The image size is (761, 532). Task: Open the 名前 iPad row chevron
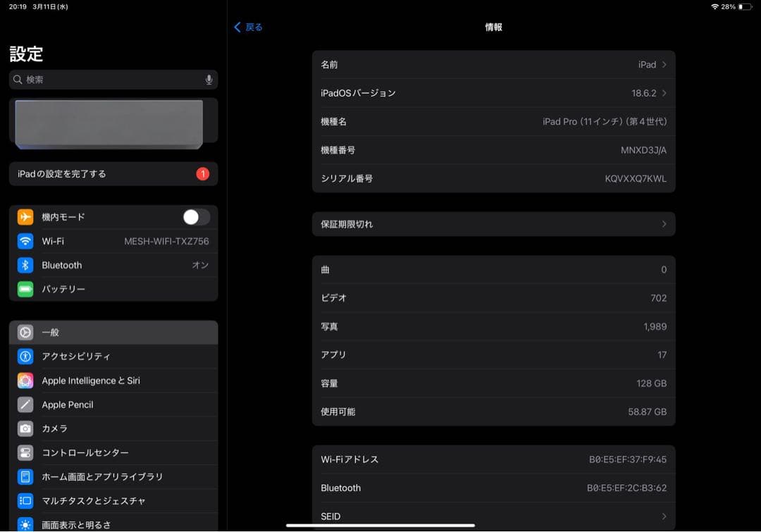tap(664, 65)
